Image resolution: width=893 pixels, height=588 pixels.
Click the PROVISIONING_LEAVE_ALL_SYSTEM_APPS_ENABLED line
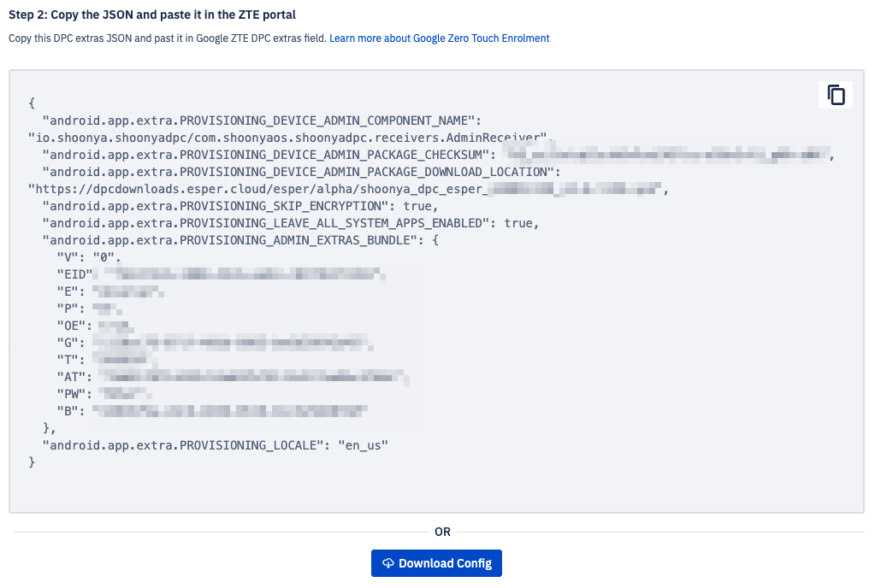290,223
